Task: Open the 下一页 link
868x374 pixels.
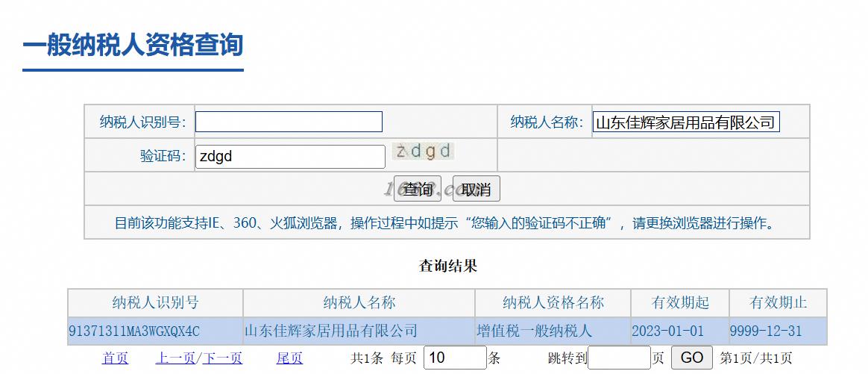Action: click(x=222, y=358)
